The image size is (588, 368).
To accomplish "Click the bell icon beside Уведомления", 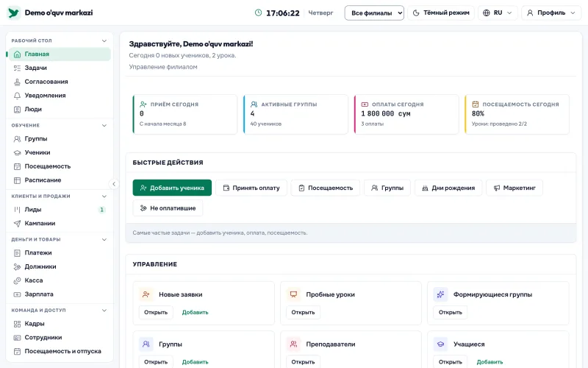I will click(17, 96).
